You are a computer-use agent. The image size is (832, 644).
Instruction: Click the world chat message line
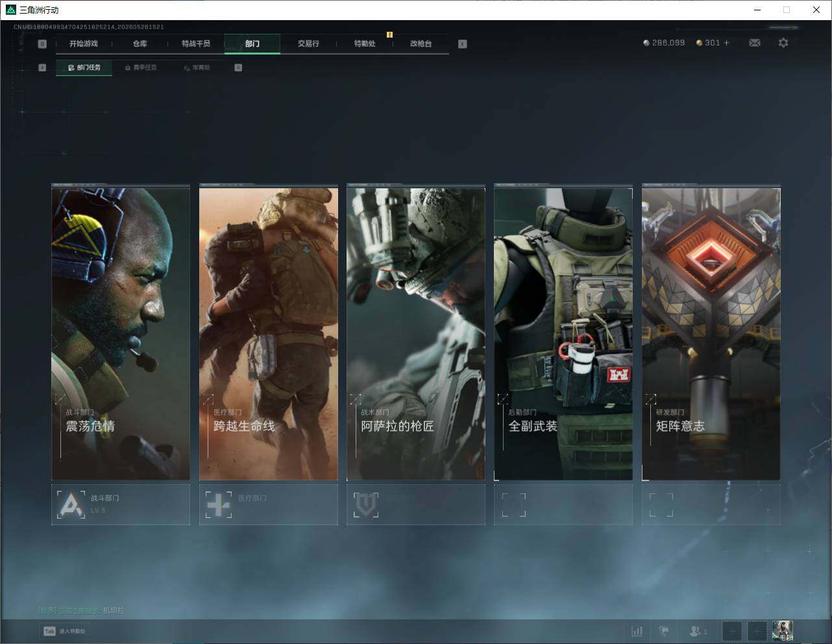point(81,610)
